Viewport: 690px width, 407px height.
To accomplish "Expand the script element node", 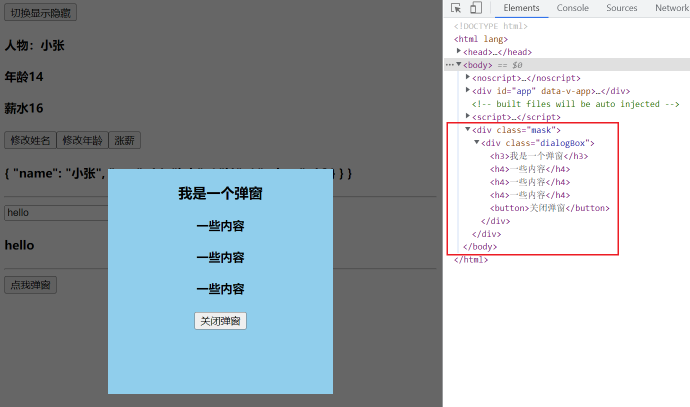I will coord(468,116).
